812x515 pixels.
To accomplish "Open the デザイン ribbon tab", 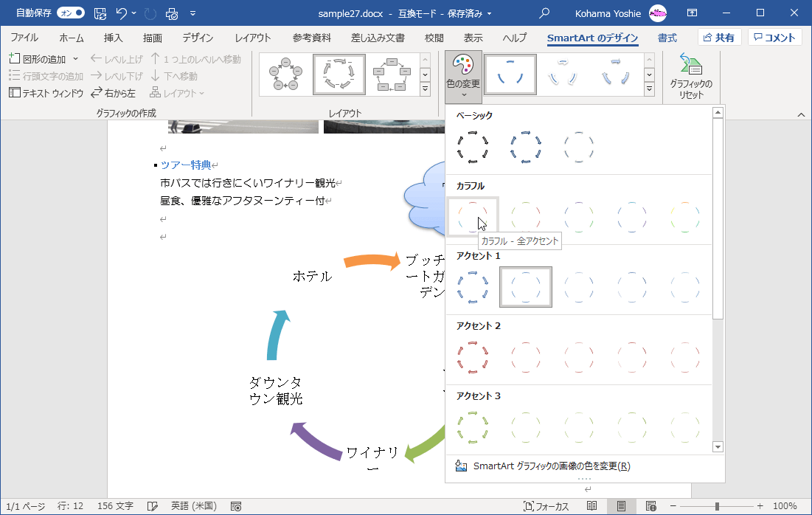I will point(198,38).
